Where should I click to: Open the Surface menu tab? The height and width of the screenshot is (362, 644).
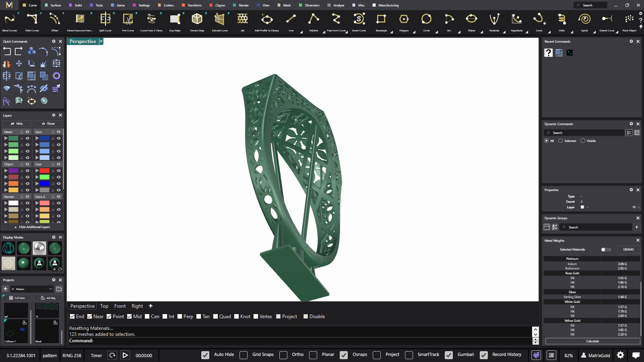coord(53,5)
